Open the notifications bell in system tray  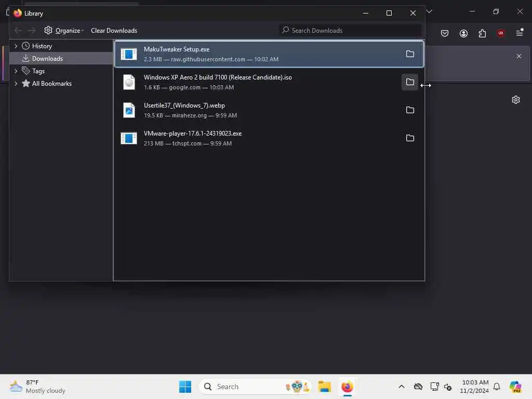tap(497, 387)
